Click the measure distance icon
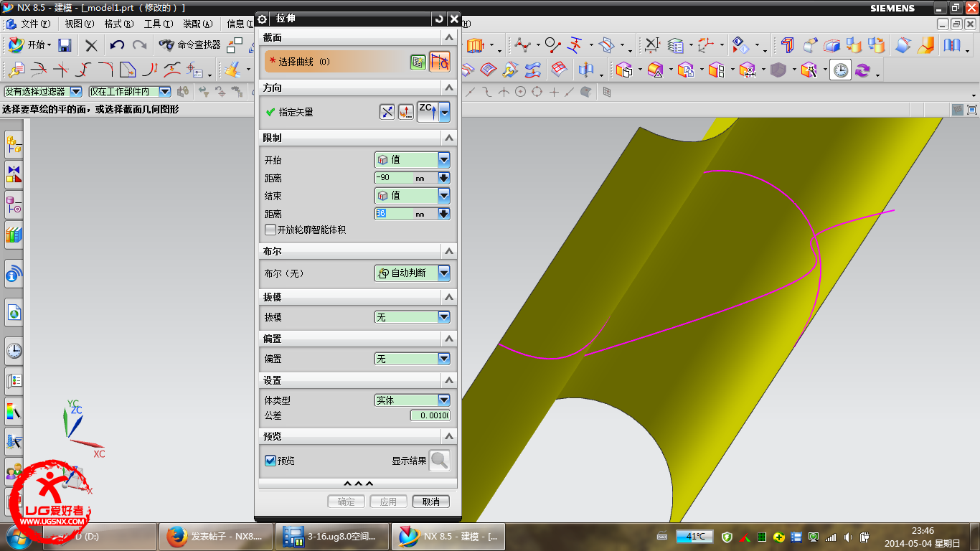Screen dimensions: 980x551 click(x=651, y=45)
